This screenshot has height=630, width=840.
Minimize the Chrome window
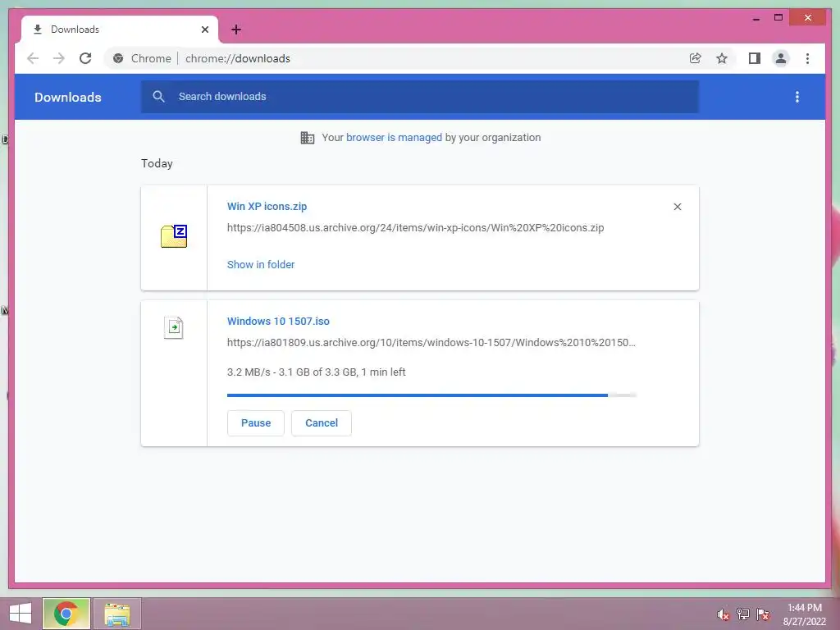(x=756, y=18)
